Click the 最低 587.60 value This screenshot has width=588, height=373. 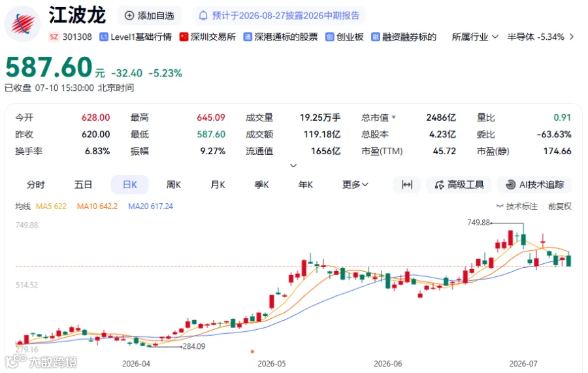pos(211,134)
